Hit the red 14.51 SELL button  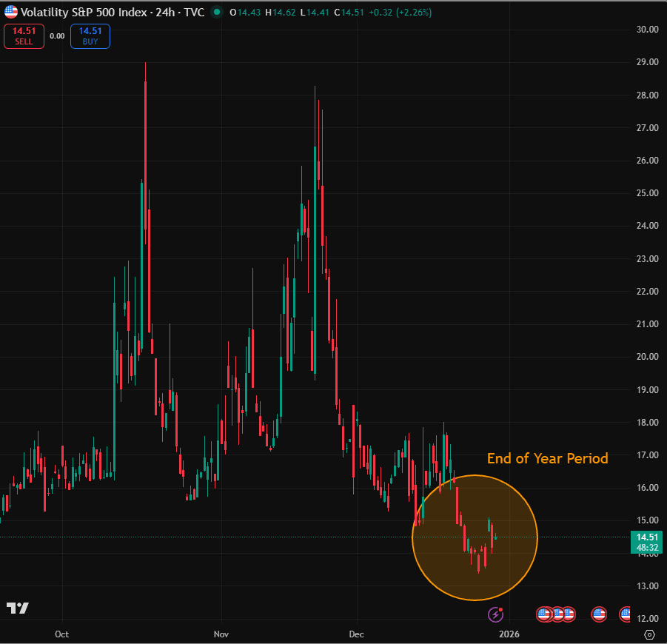coord(24,36)
